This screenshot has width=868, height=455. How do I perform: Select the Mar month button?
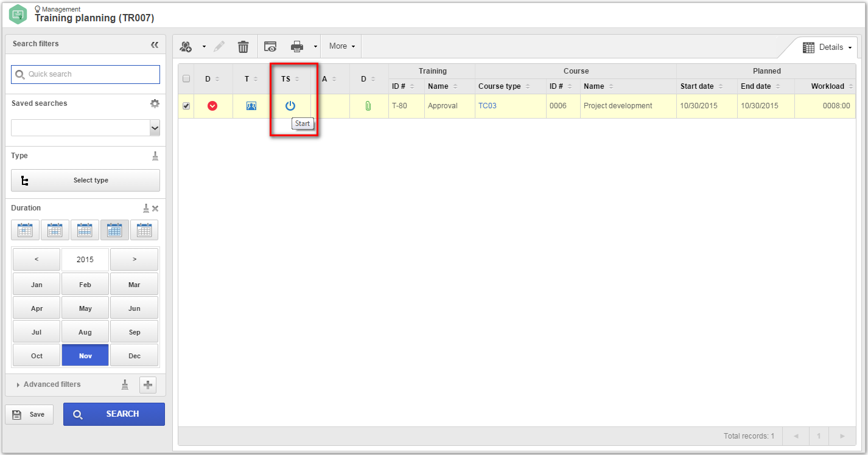134,284
